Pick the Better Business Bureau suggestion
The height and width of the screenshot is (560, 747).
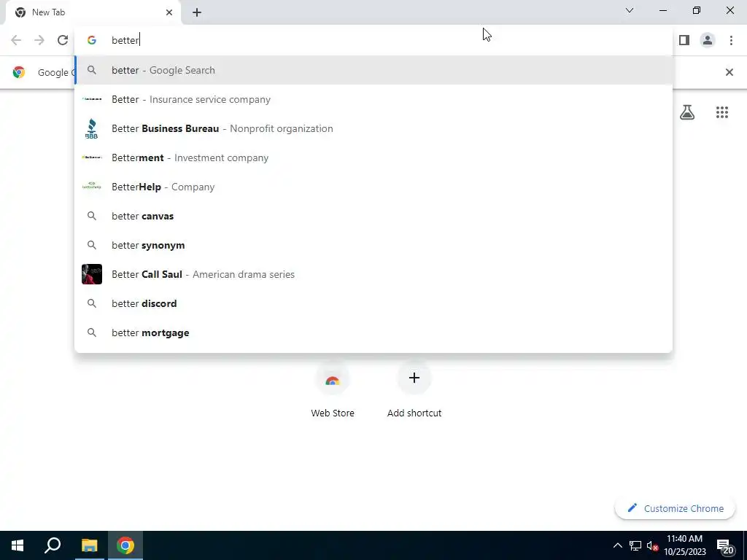click(373, 128)
